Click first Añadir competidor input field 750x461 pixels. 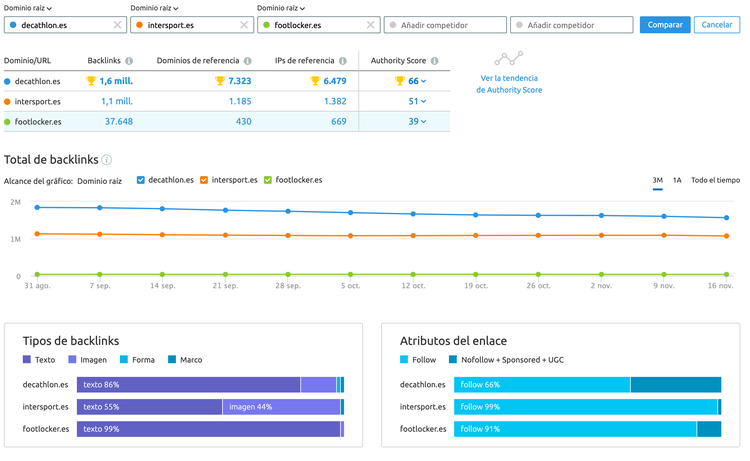445,25
